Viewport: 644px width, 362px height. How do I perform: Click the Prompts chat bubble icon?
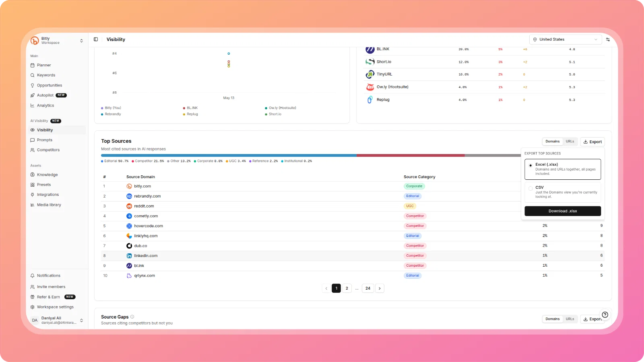[33, 140]
